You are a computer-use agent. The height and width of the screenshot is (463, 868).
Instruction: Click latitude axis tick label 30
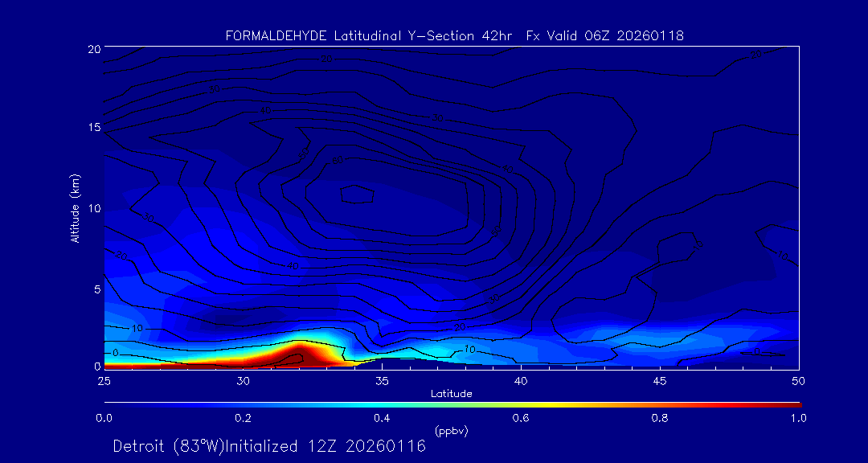tap(243, 381)
